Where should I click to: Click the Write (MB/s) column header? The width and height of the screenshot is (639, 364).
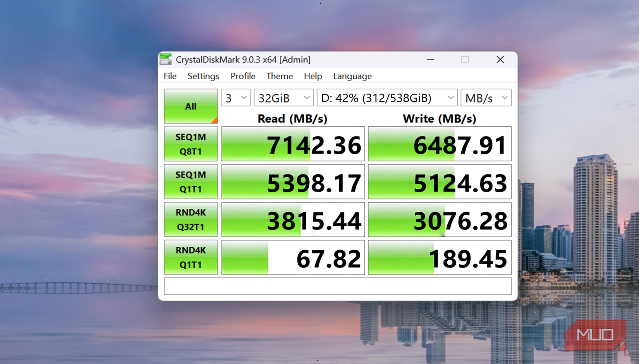point(440,119)
